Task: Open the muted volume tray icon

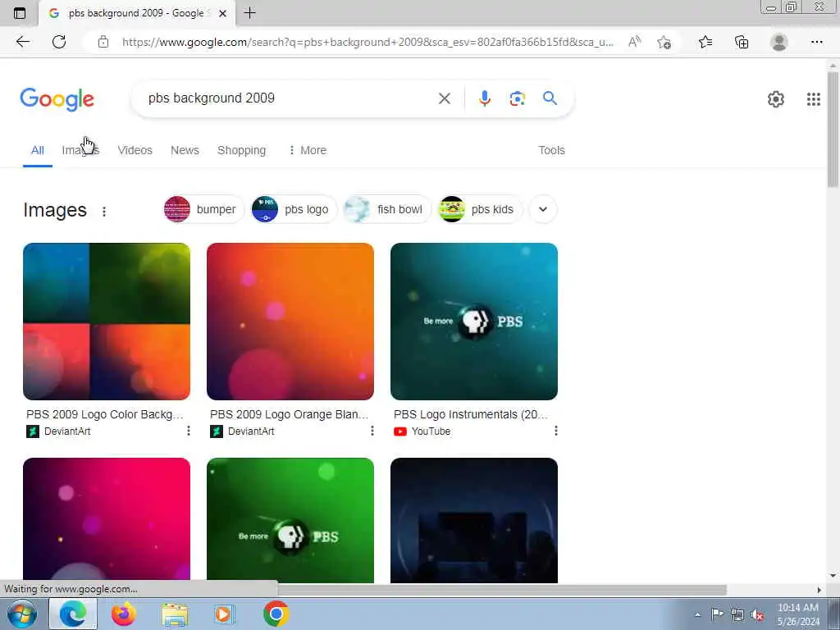Action: [757, 614]
